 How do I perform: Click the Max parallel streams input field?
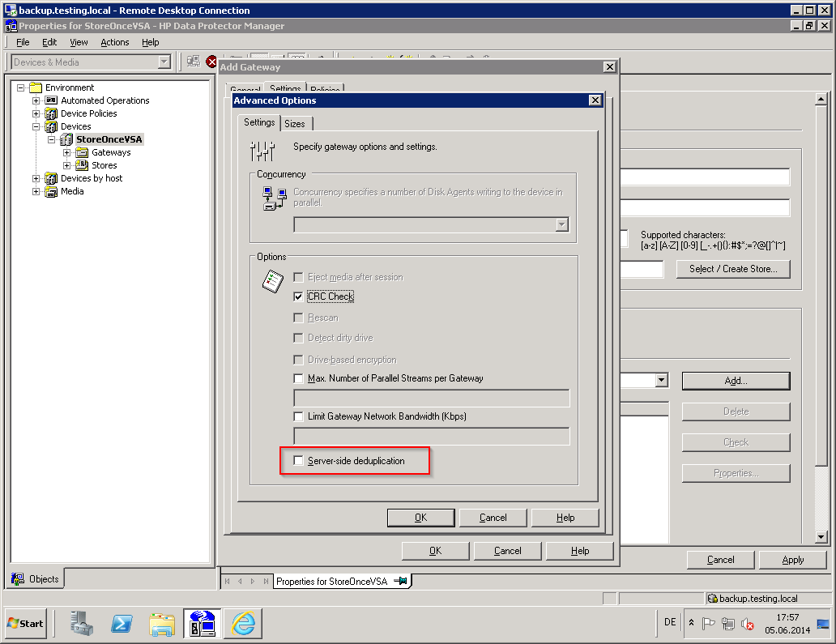coord(431,398)
